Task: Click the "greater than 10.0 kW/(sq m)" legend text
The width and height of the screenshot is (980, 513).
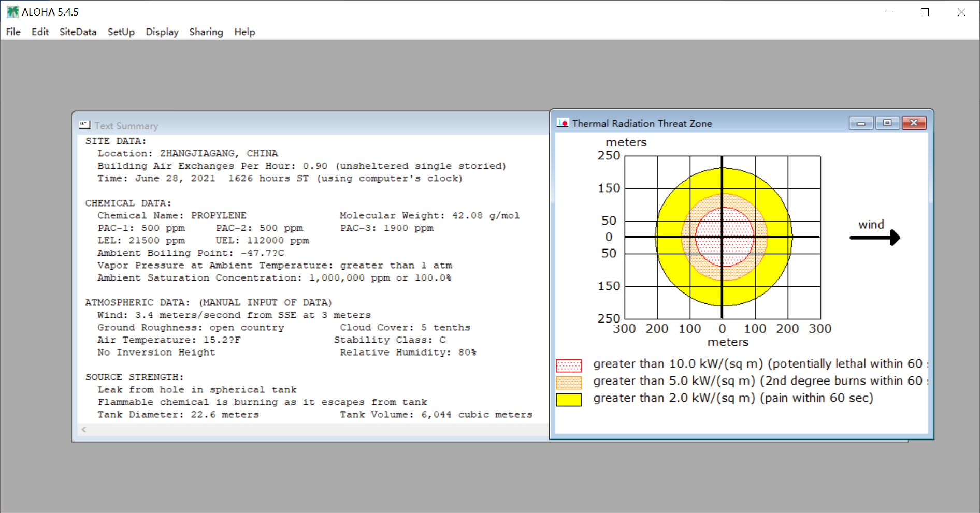Action: (760, 364)
